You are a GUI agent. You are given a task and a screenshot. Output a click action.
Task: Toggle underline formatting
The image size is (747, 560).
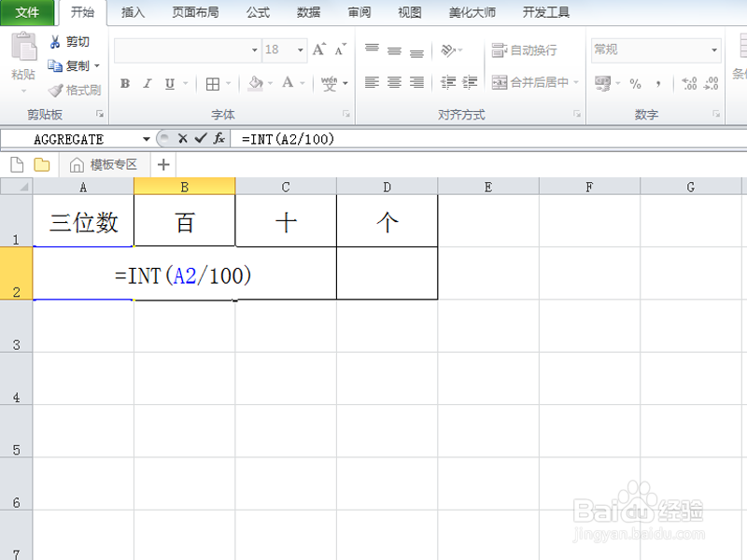tap(170, 84)
